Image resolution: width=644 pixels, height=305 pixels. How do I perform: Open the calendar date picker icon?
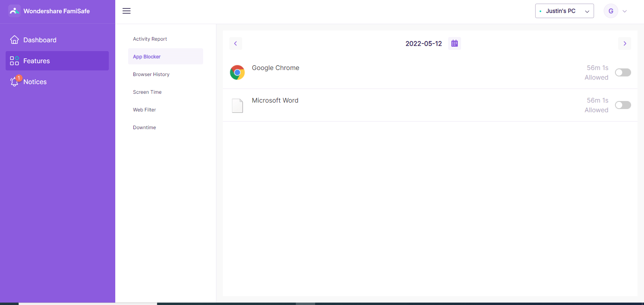pyautogui.click(x=454, y=43)
